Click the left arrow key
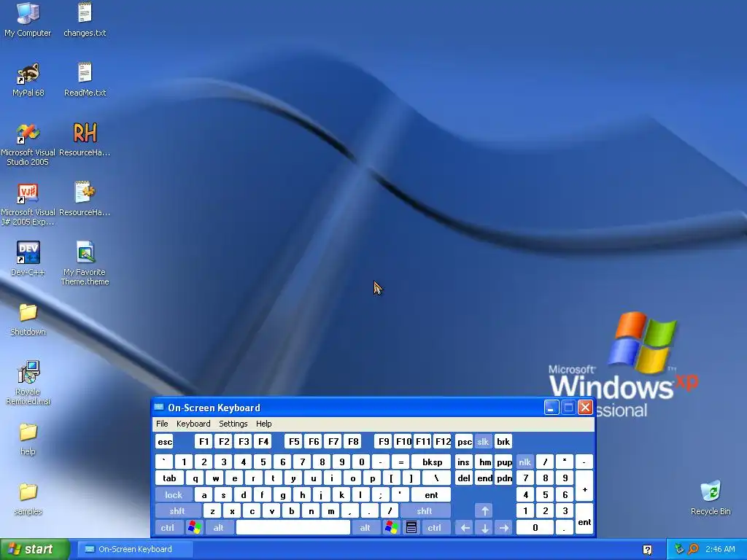The height and width of the screenshot is (560, 747). click(465, 528)
